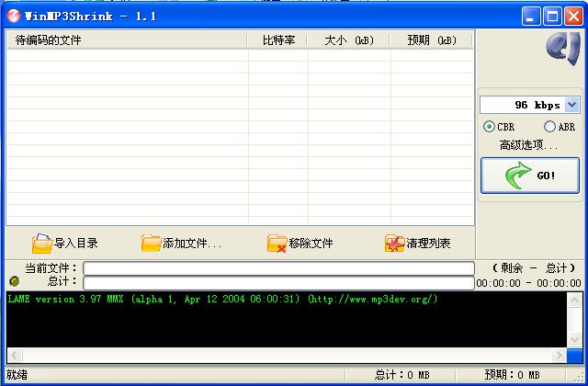Click the status bar resize grip
Viewport: 588px width, 386px height.
(x=579, y=376)
